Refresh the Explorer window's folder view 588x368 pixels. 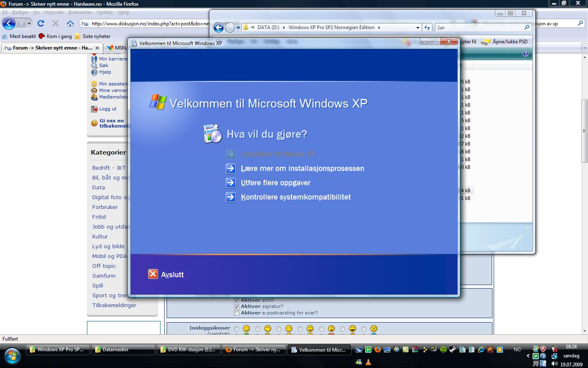(427, 27)
